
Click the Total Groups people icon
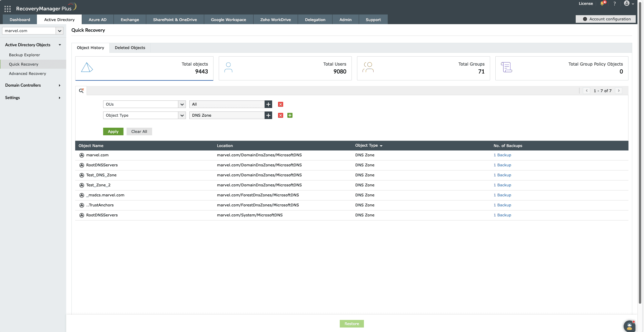tap(368, 67)
